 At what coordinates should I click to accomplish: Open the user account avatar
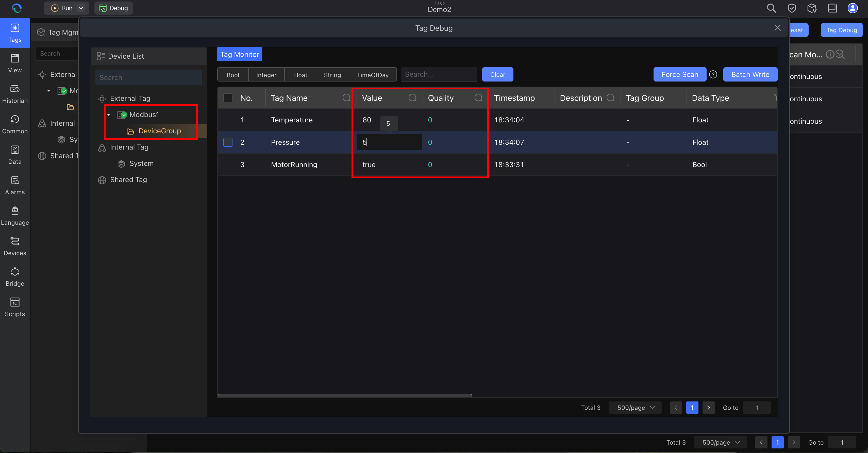tap(853, 8)
